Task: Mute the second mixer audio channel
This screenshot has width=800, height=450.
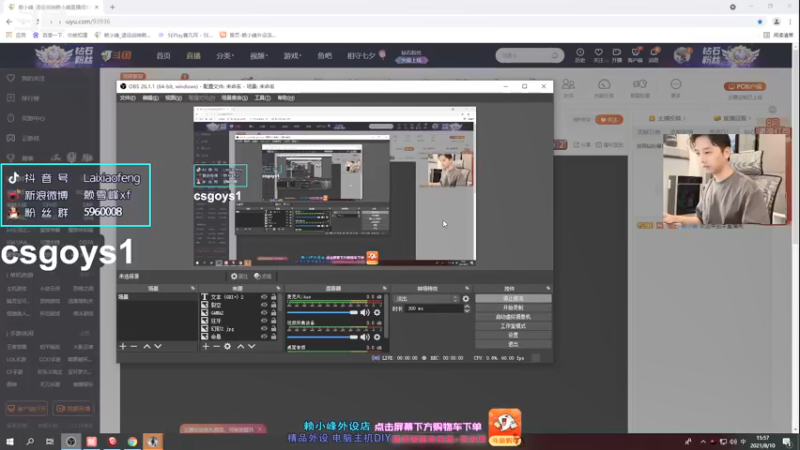Action: point(365,337)
